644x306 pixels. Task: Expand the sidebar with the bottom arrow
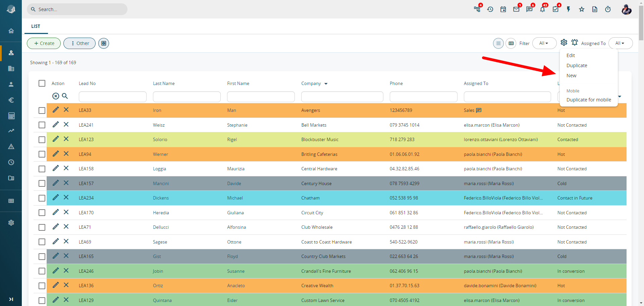(x=11, y=299)
